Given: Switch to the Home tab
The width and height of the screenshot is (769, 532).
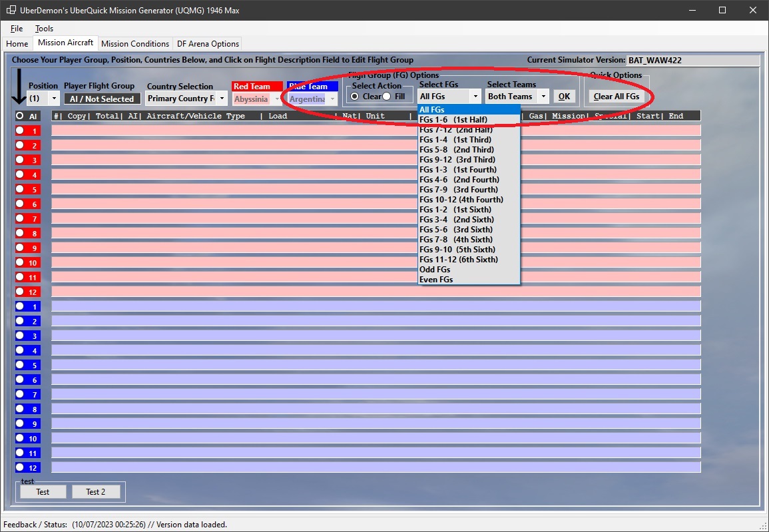Looking at the screenshot, I should (17, 44).
